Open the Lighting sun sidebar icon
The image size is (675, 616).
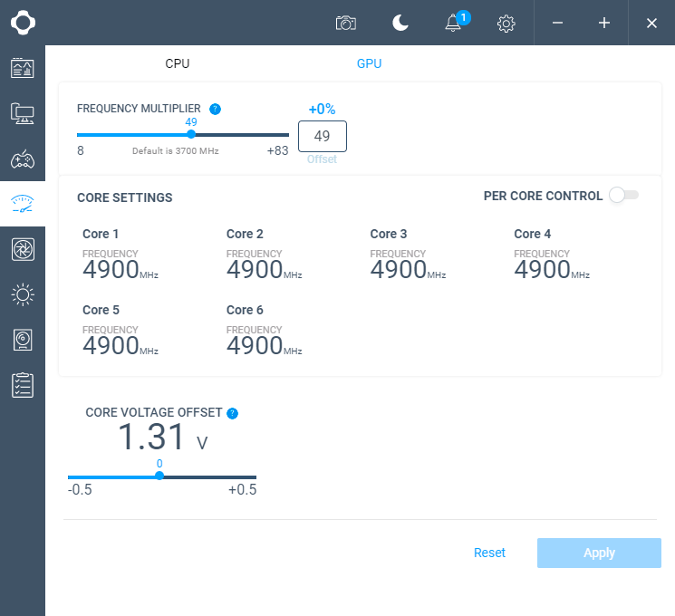click(22, 294)
